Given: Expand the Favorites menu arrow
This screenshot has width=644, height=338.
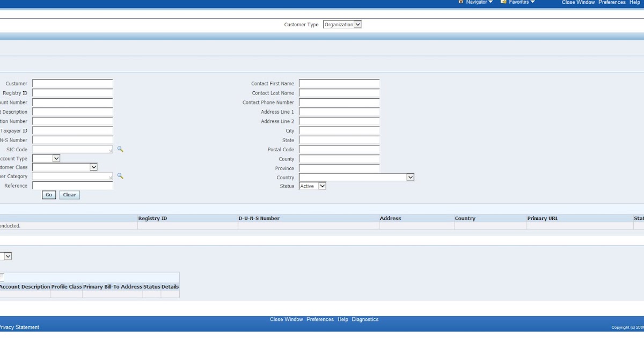Looking at the screenshot, I should (x=533, y=2).
